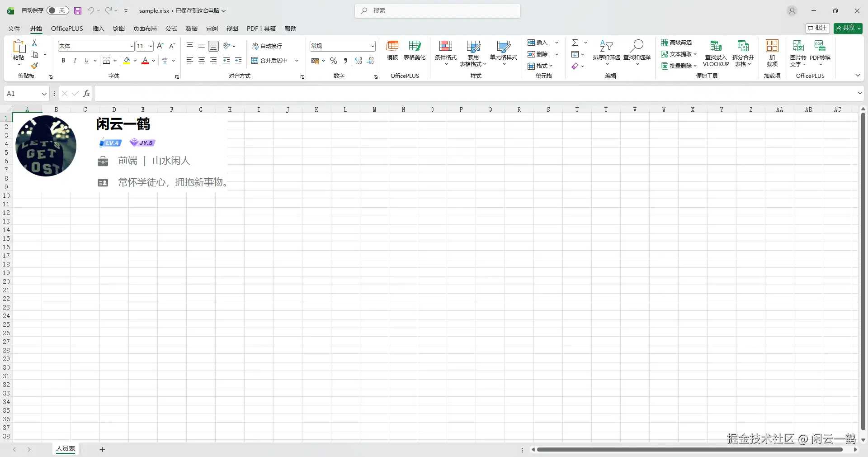Decrease font size with smaller A icon
This screenshot has width=868, height=457.
click(x=172, y=46)
